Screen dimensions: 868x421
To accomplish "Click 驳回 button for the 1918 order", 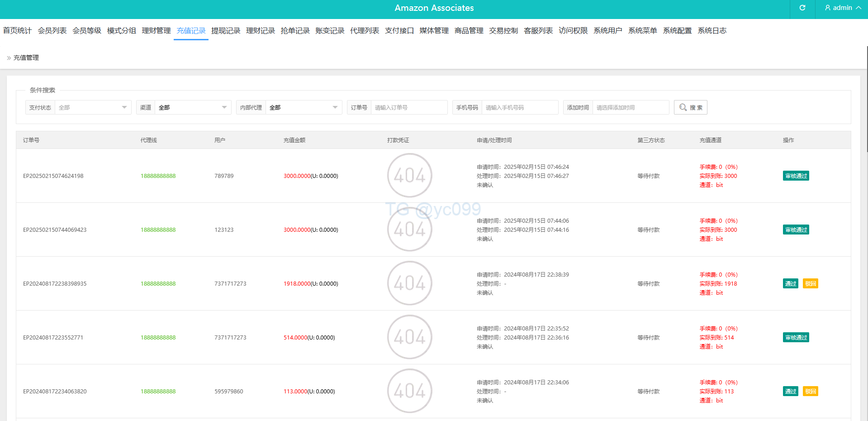I will click(810, 284).
